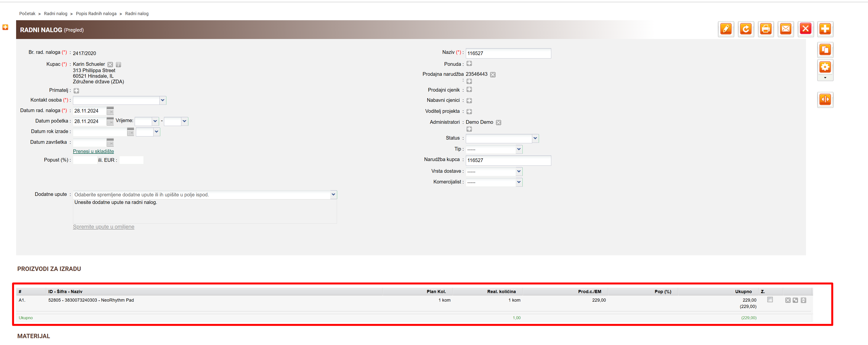This screenshot has height=345, width=868.
Task: Click the red X delete icon
Action: 805,29
